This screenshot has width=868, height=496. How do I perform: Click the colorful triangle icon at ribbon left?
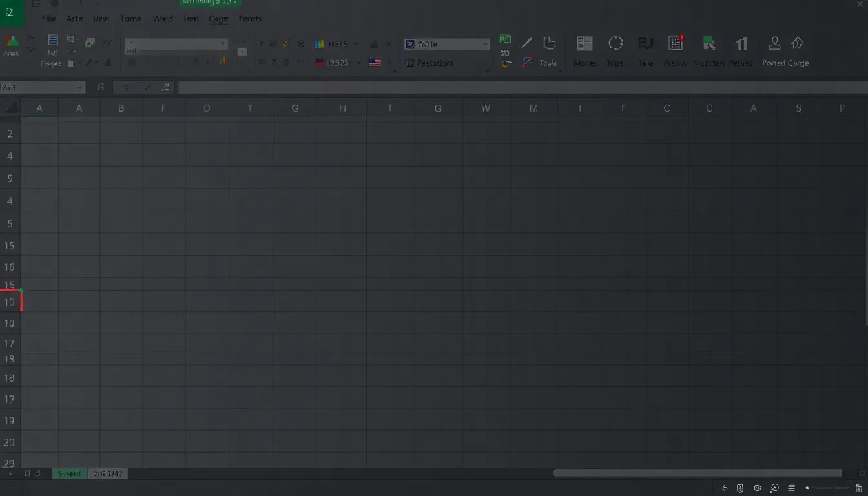point(12,41)
